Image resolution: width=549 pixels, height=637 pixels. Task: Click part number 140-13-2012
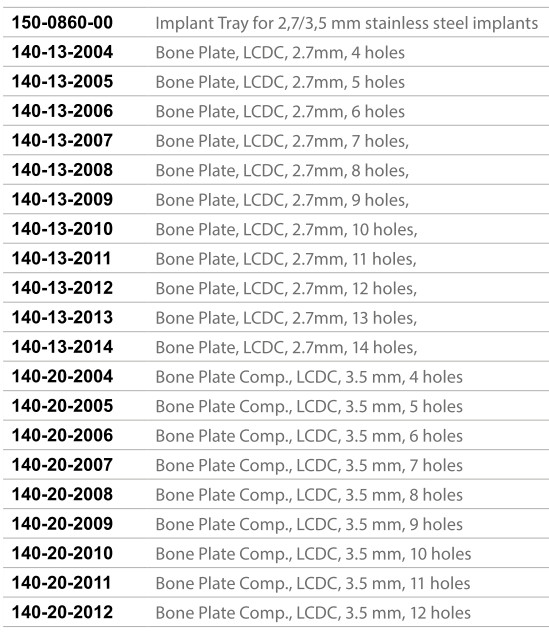(x=62, y=288)
